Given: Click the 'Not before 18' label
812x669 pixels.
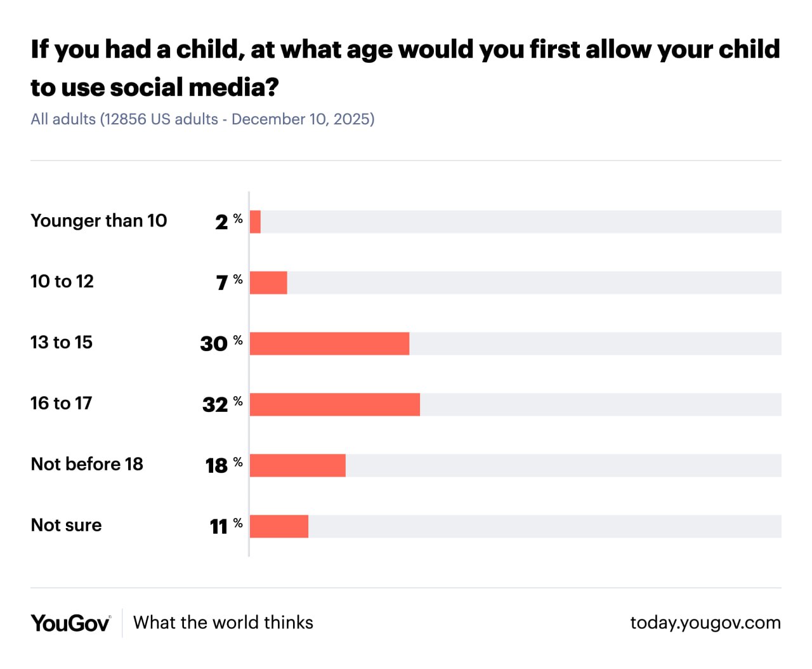Looking at the screenshot, I should pyautogui.click(x=87, y=465).
